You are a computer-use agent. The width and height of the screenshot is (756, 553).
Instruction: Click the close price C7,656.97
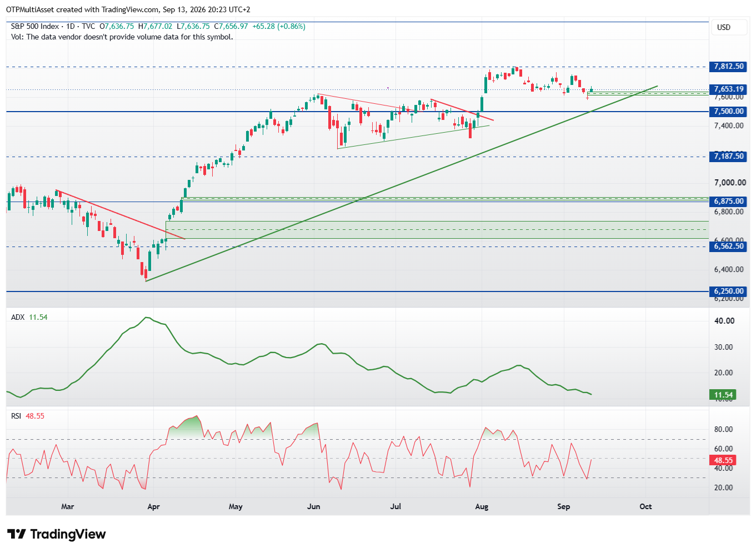point(231,26)
